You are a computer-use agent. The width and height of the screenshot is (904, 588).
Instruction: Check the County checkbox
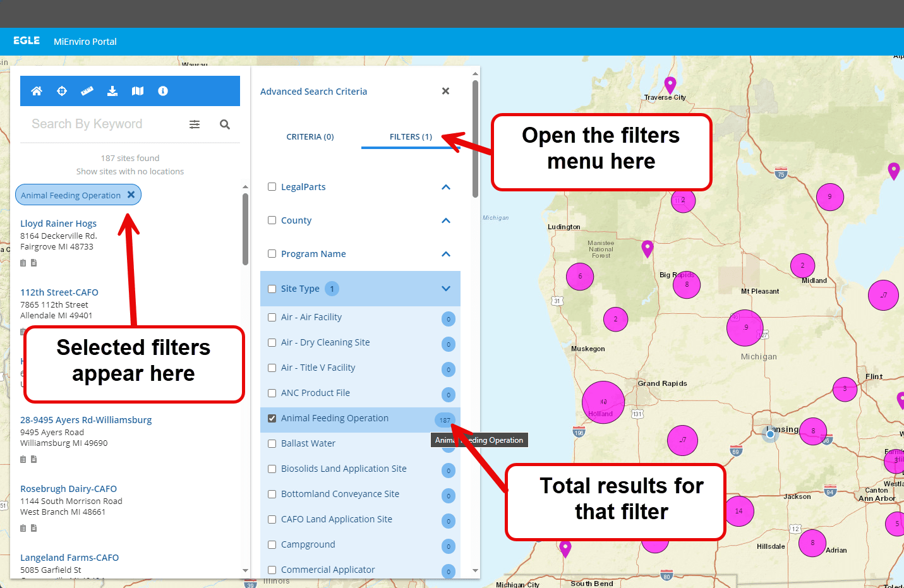coord(272,220)
